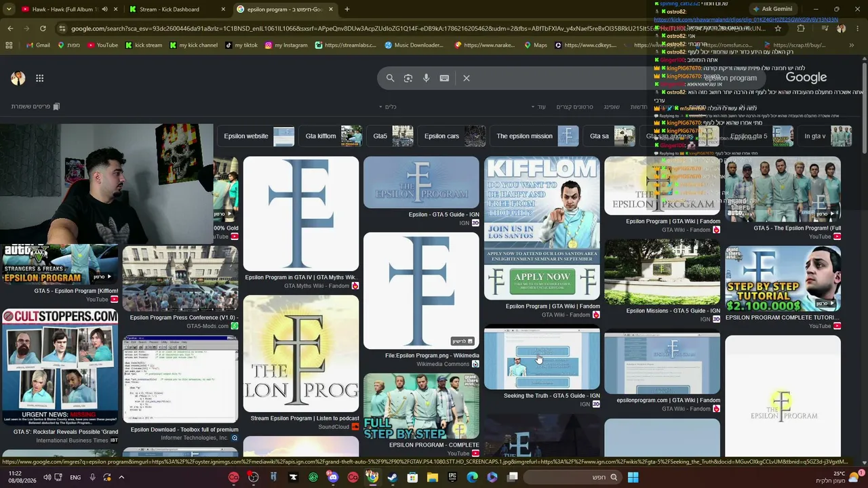The width and height of the screenshot is (868, 488).
Task: Clear the search box with the X icon
Action: pos(467,78)
